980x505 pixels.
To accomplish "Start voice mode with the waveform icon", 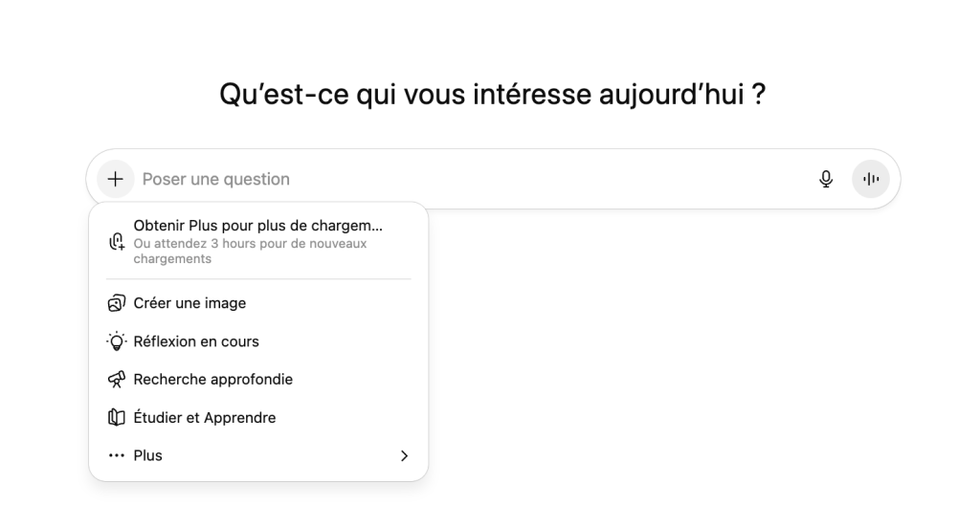I will 871,179.
